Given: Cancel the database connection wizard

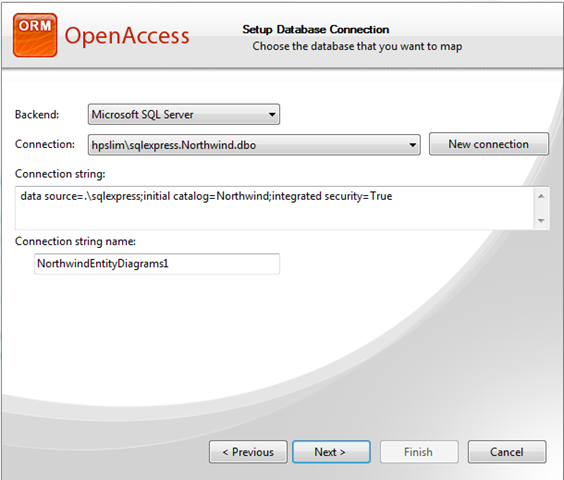Looking at the screenshot, I should (x=507, y=452).
